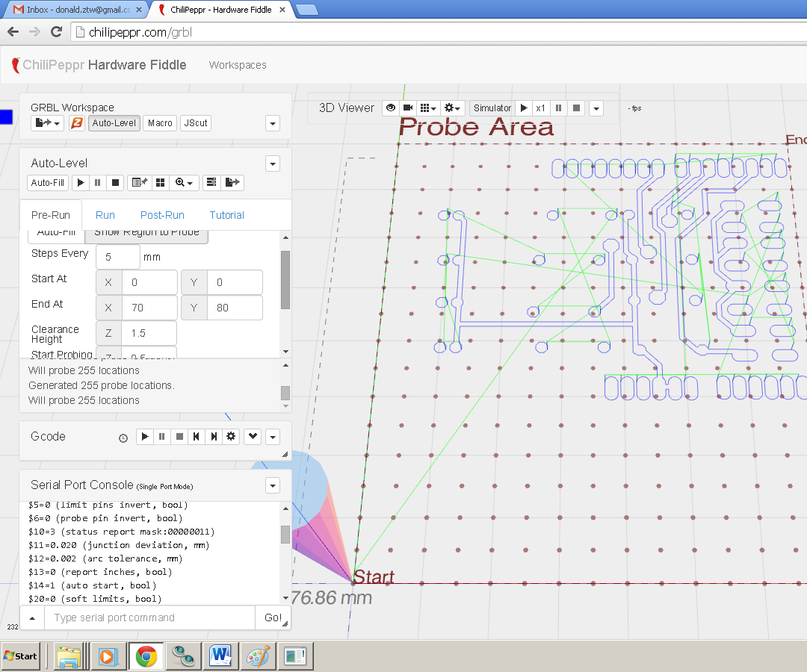Click the export icon in Auto-Level toolbar
Screen dimensions: 807x672
[x=231, y=182]
